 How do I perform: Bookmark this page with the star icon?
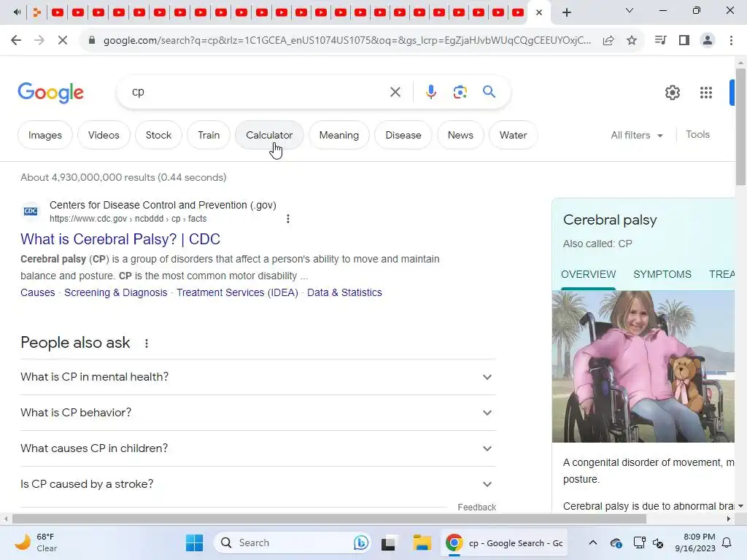click(632, 41)
